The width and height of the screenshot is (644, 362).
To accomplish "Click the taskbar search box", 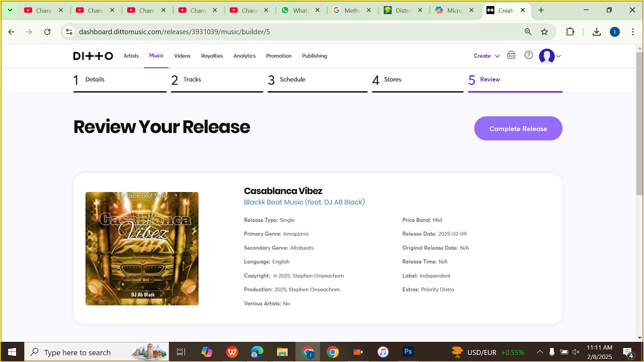I will tap(98, 352).
